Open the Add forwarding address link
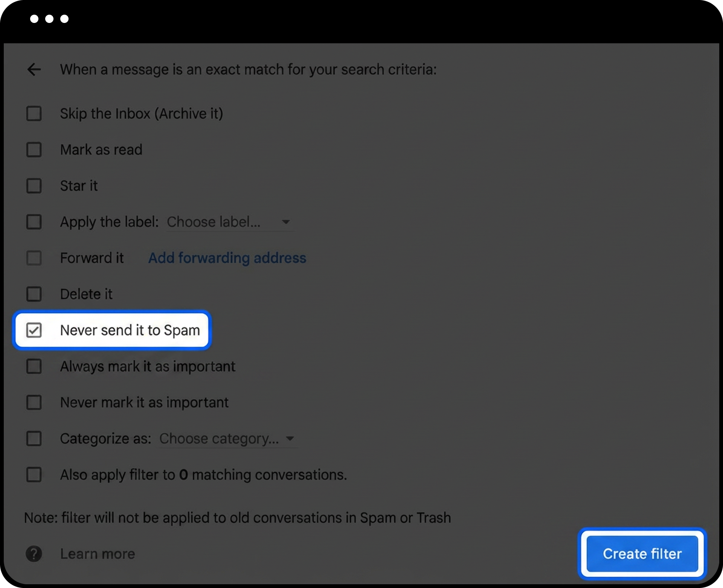The width and height of the screenshot is (723, 588). 227,258
